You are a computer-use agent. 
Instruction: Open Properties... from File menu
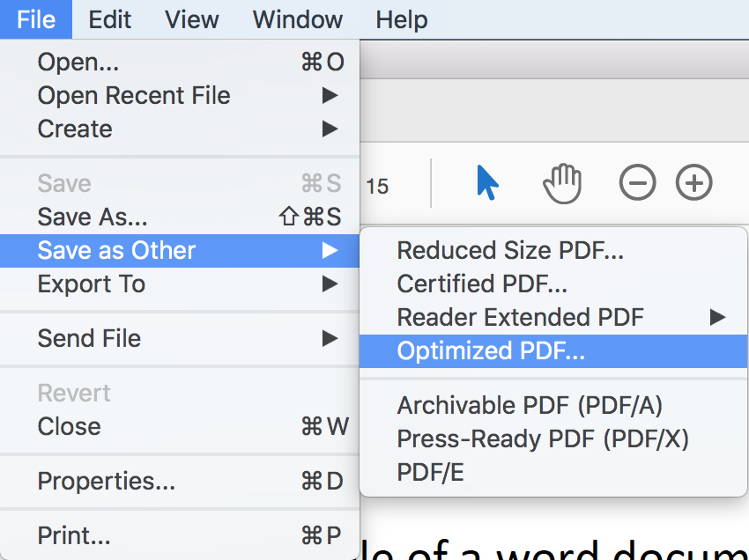180,481
